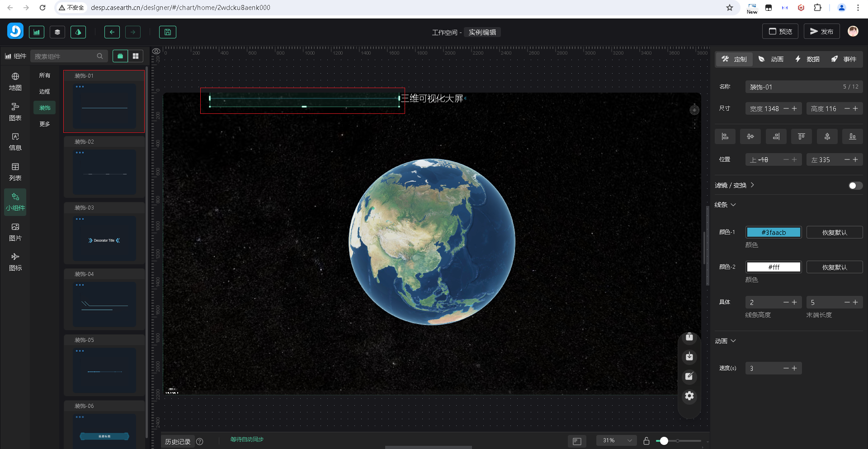This screenshot has height=449, width=868.
Task: Click the save icon in top toolbar
Action: click(x=167, y=32)
